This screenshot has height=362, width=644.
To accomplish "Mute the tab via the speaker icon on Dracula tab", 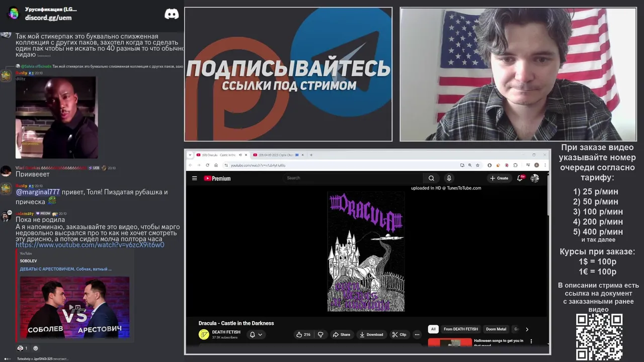I will coord(240,155).
